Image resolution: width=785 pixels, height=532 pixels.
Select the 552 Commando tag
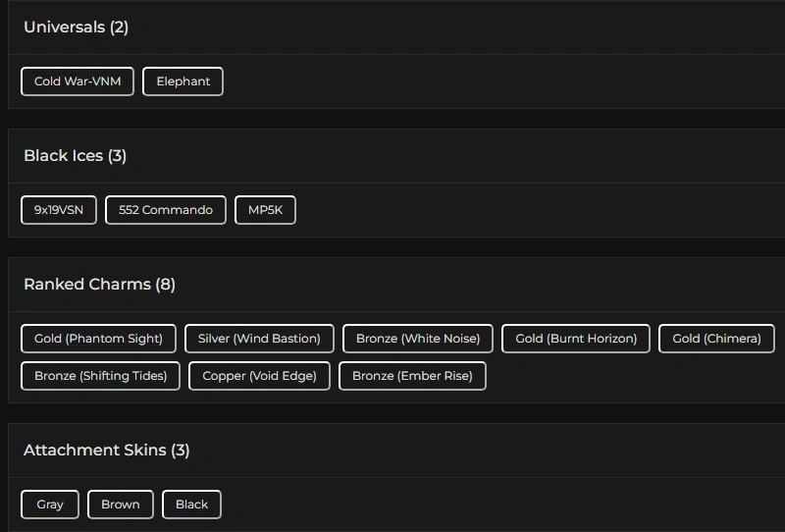166,210
